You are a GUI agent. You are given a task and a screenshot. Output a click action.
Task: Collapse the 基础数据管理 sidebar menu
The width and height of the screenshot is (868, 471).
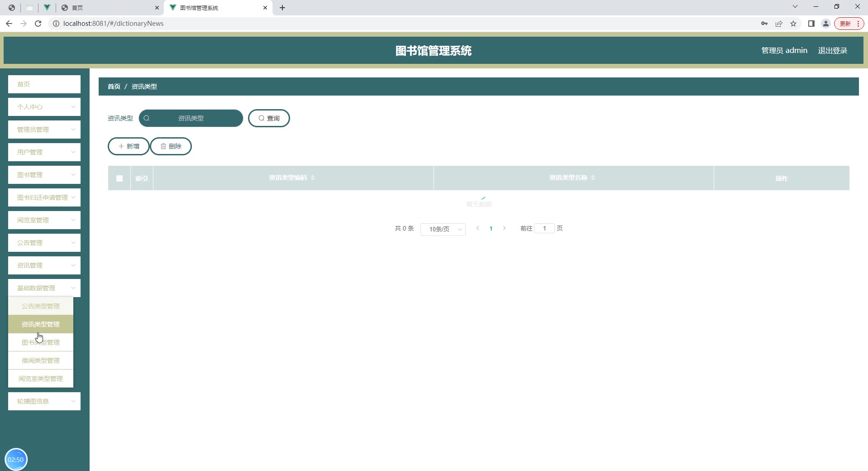(x=44, y=288)
